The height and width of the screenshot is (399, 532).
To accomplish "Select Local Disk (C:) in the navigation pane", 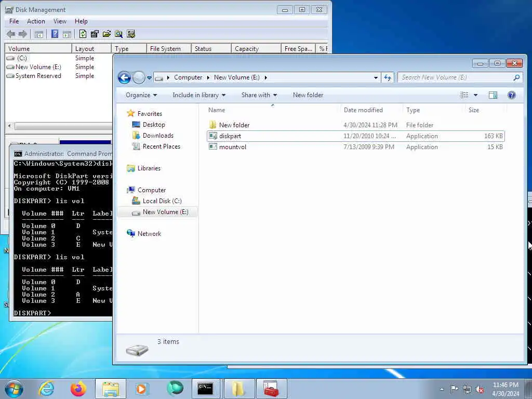I will pos(162,201).
